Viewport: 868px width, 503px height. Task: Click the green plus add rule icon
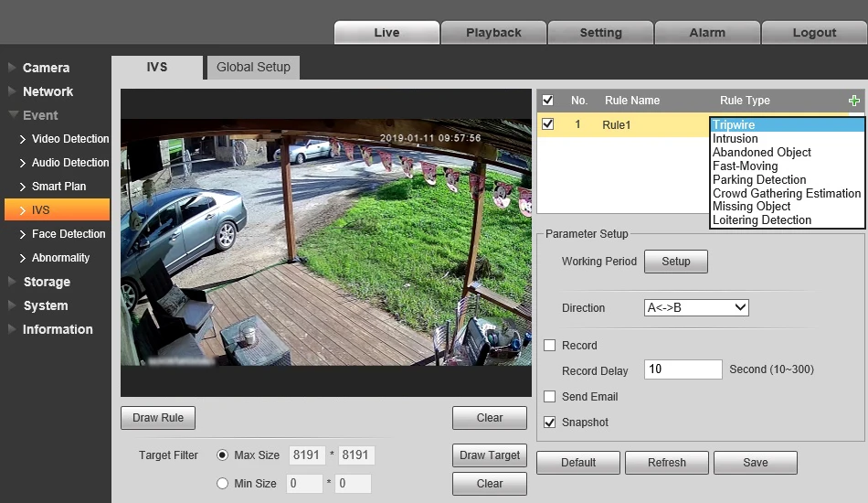pos(854,101)
